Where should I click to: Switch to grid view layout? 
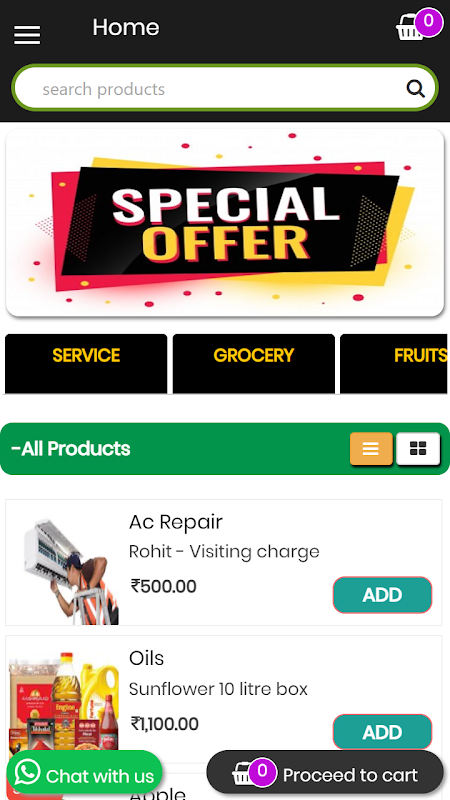[418, 448]
